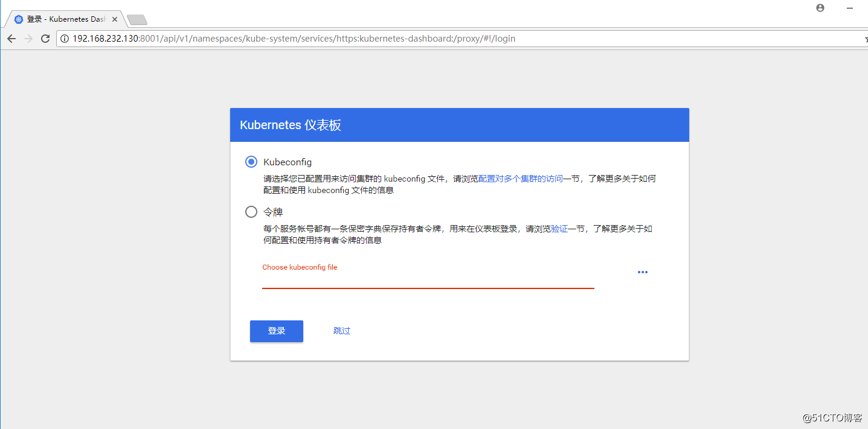Reload the page with the refresh icon
This screenshot has height=429, width=868.
pos(45,39)
